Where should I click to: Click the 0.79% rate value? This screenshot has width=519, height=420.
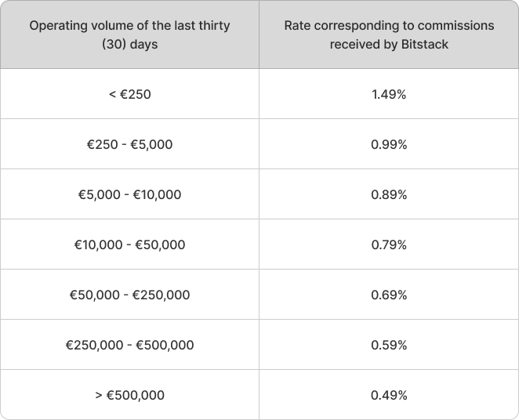click(x=389, y=244)
